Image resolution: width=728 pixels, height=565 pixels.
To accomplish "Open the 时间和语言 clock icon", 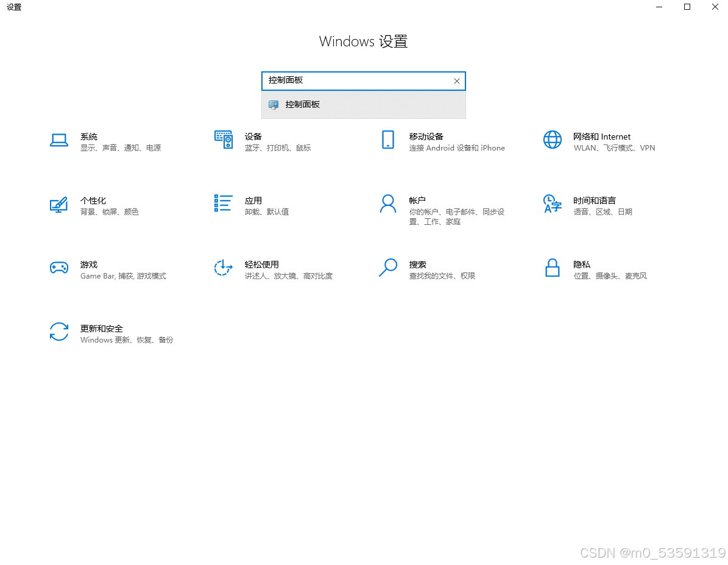I will (552, 204).
